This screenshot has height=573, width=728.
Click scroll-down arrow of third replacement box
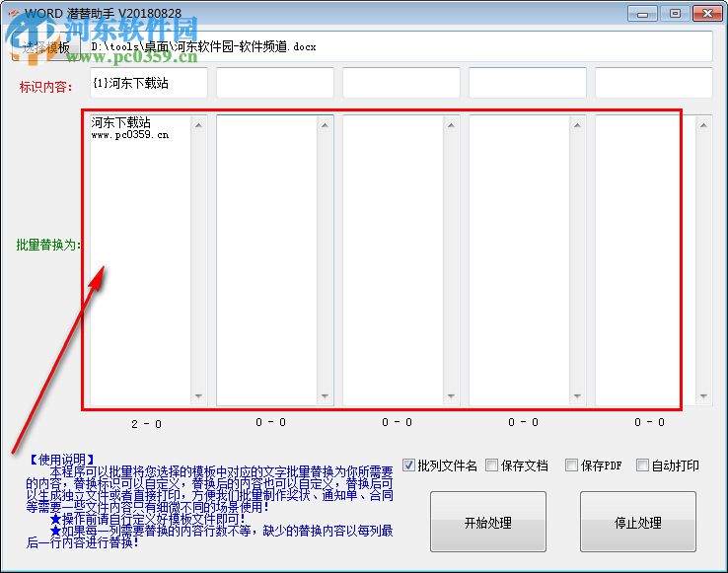tap(451, 396)
